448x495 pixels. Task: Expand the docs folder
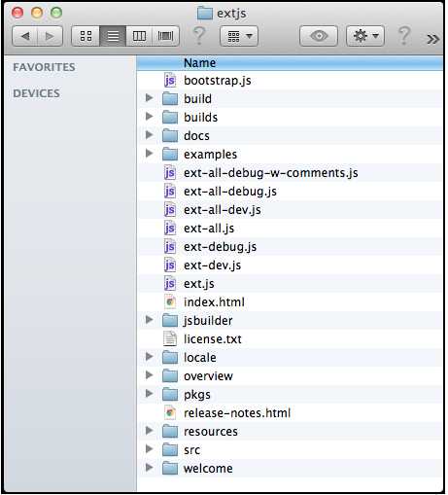[149, 134]
